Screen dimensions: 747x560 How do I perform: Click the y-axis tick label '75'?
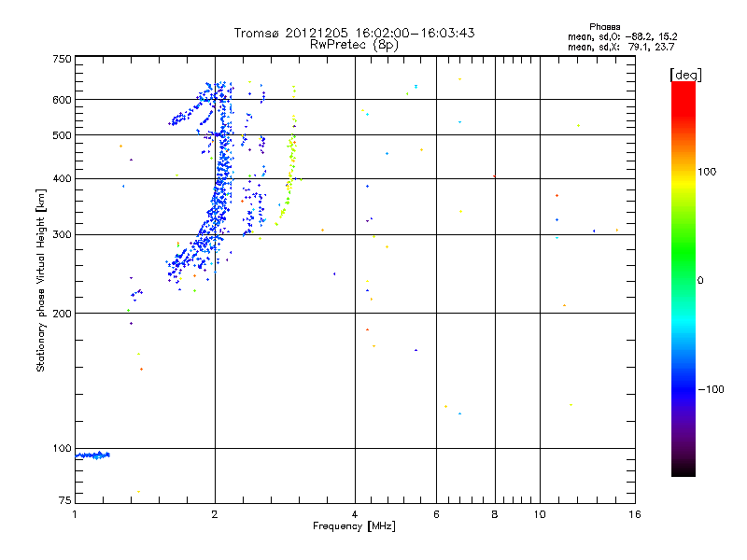coord(65,500)
